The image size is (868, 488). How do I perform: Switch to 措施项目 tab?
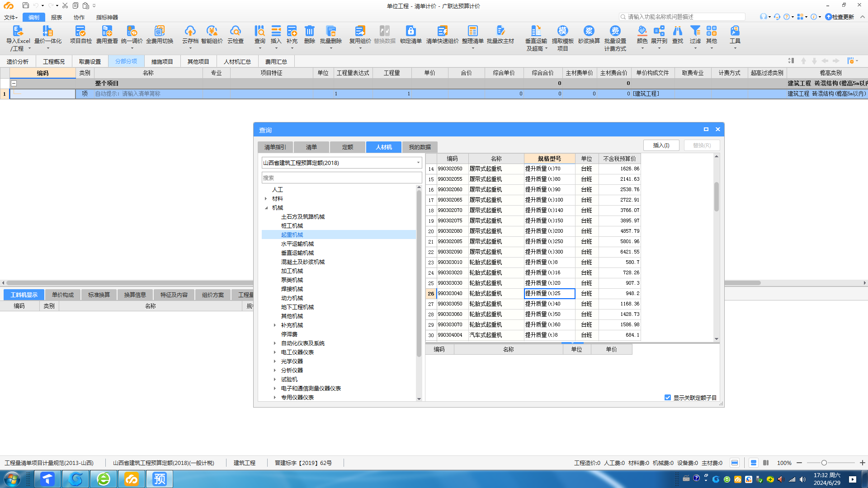coord(162,61)
